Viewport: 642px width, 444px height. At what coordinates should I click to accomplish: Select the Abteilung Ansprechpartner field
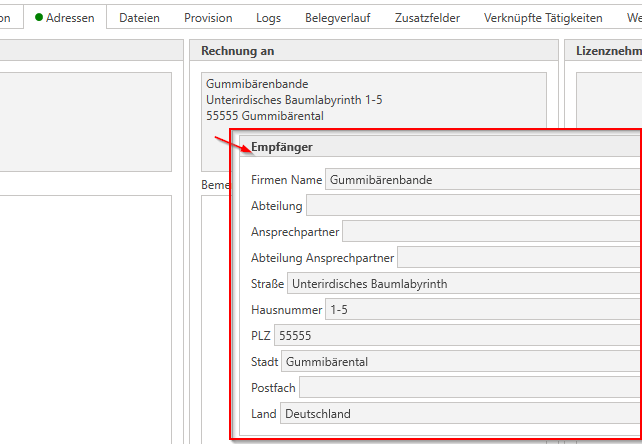click(518, 258)
